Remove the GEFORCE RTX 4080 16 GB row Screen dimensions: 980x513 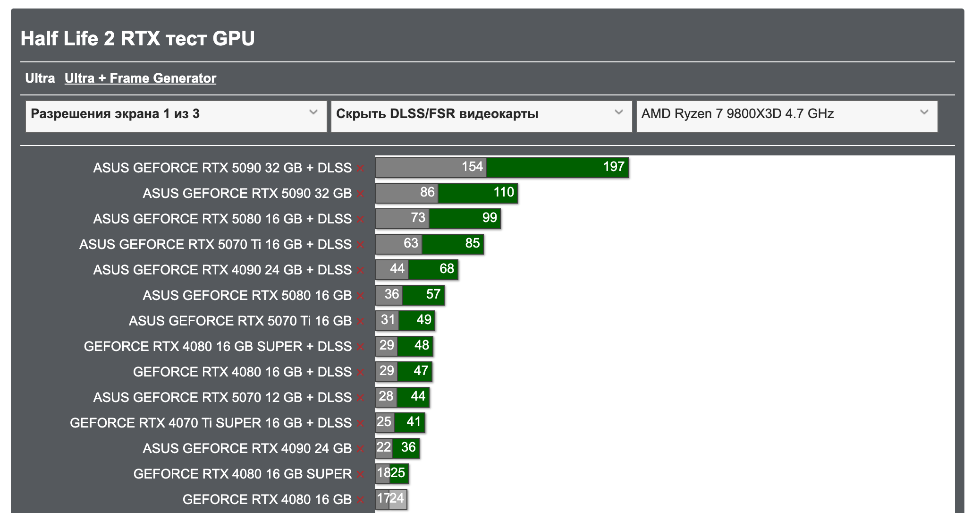(360, 500)
